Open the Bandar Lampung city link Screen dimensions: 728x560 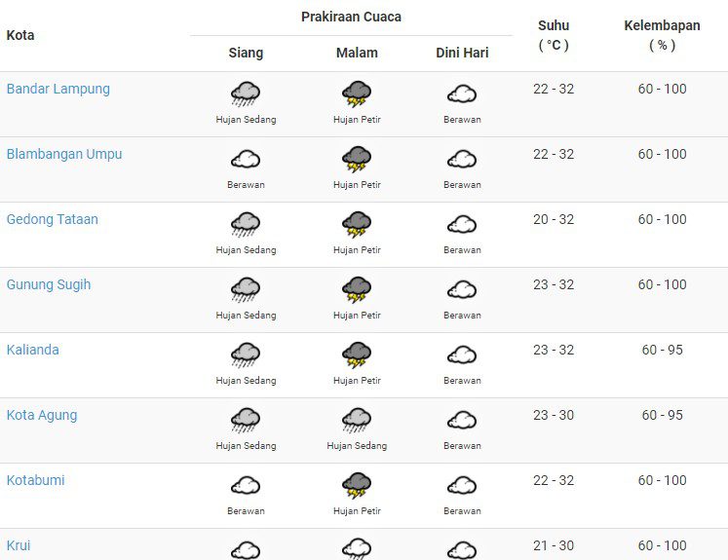(x=58, y=89)
